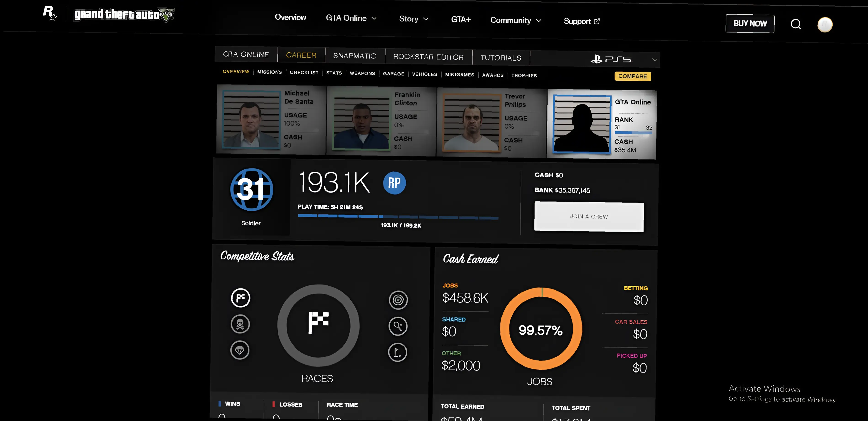Select the parachuting stat icon
Viewport: 868px width, 421px height.
pyautogui.click(x=240, y=350)
